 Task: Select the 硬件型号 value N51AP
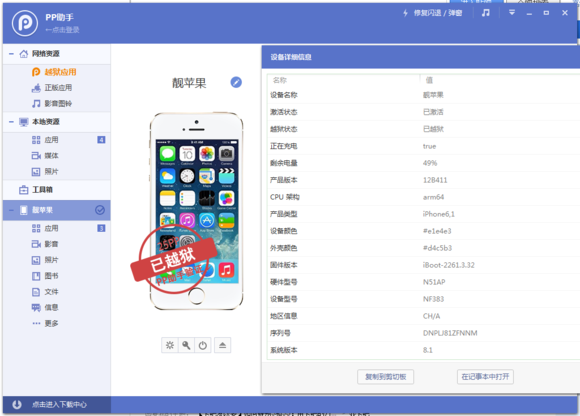[434, 282]
